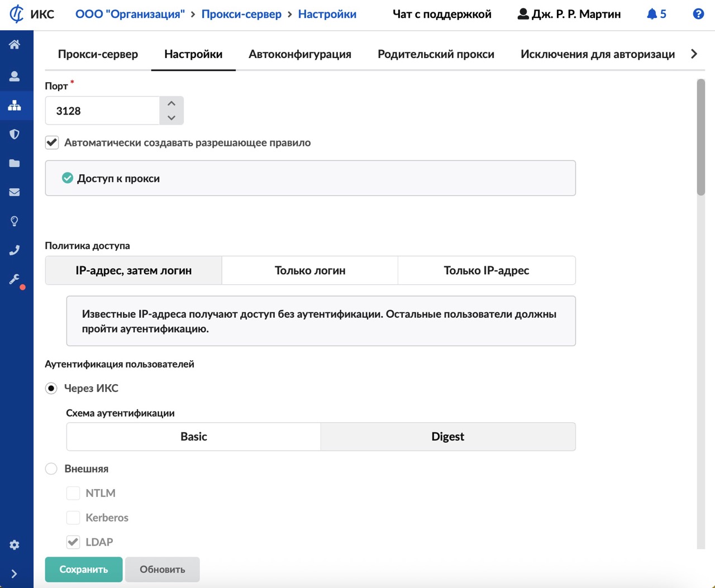Viewport: 715px width, 588px height.
Task: Click the shield security icon in sidebar
Action: [x=15, y=134]
